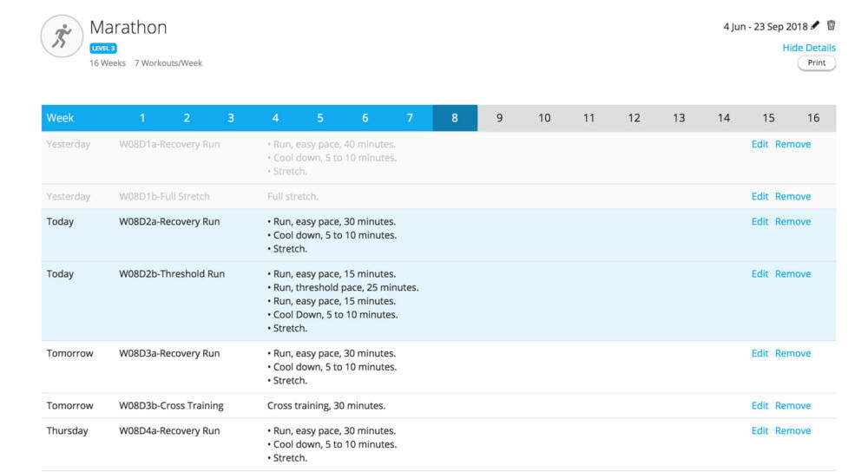Edit the W08D1a-Recovery Run workout
This screenshot has height=472, width=868.
(x=759, y=145)
